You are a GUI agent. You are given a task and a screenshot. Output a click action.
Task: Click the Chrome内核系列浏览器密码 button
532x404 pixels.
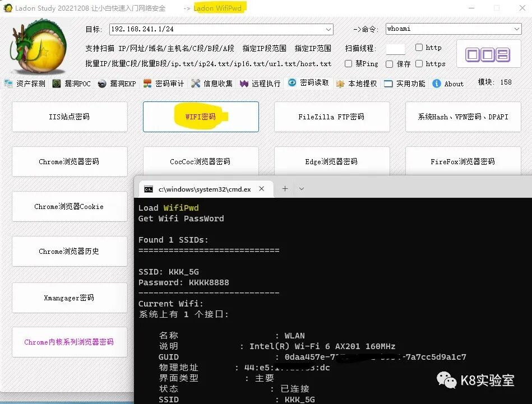pos(70,342)
